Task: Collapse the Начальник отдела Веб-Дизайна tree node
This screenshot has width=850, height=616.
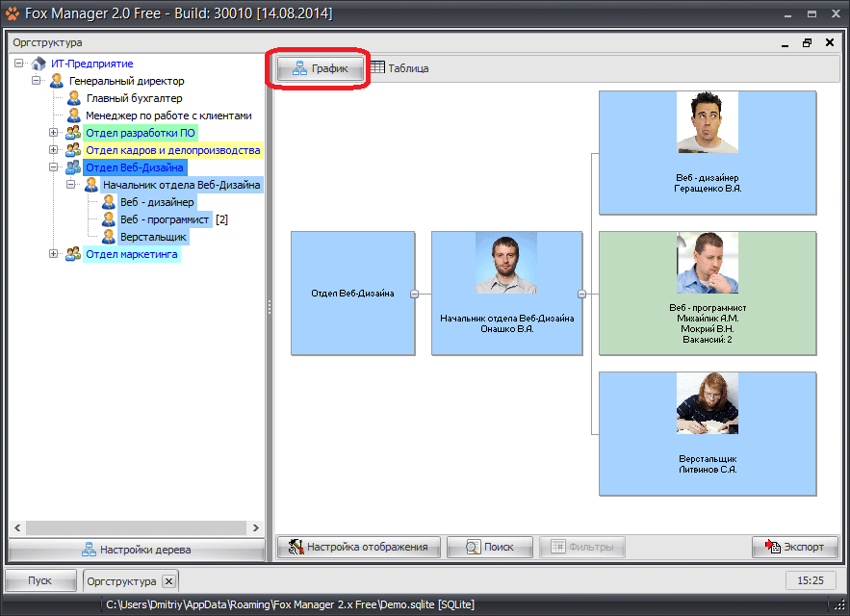Action: point(71,185)
